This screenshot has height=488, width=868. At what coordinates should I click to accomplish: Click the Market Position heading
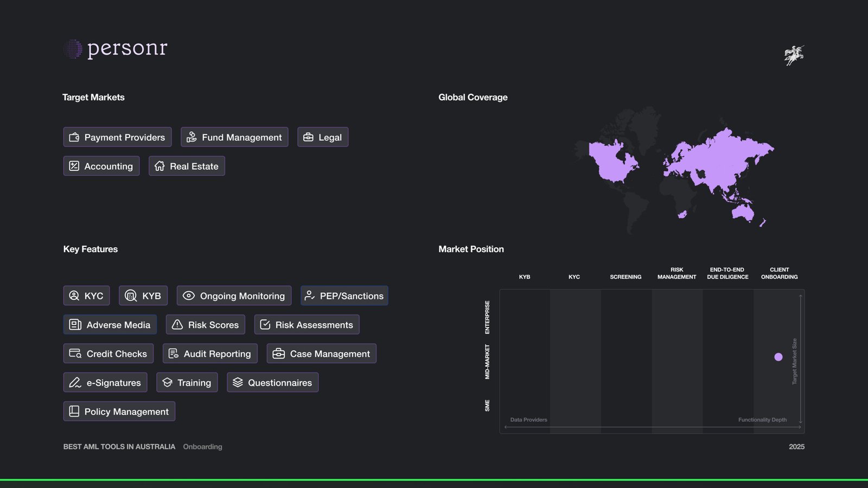(471, 249)
